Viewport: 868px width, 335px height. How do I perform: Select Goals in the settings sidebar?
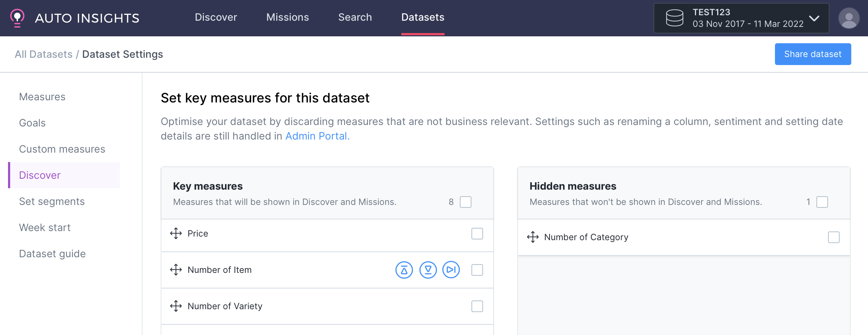[32, 123]
